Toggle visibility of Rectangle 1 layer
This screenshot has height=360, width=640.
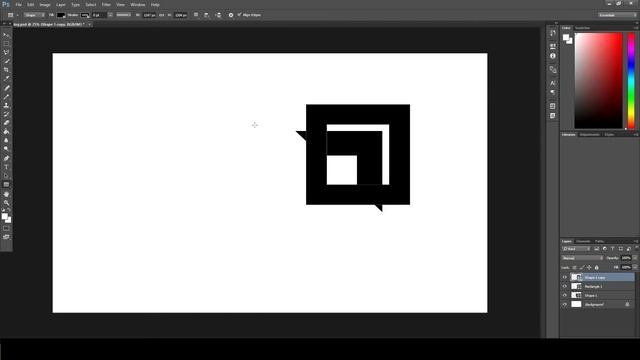[x=565, y=286]
